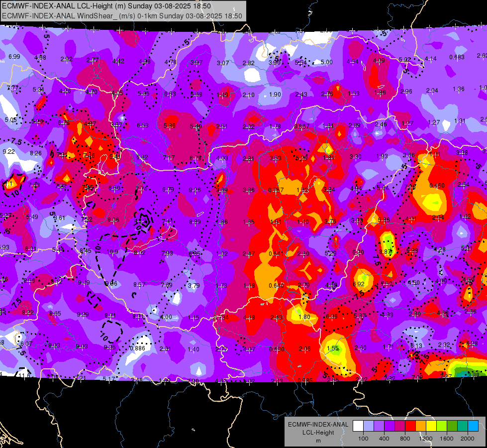Click the wind shear value 0.683
Viewport: 487px width, 448px height.
coord(457,57)
